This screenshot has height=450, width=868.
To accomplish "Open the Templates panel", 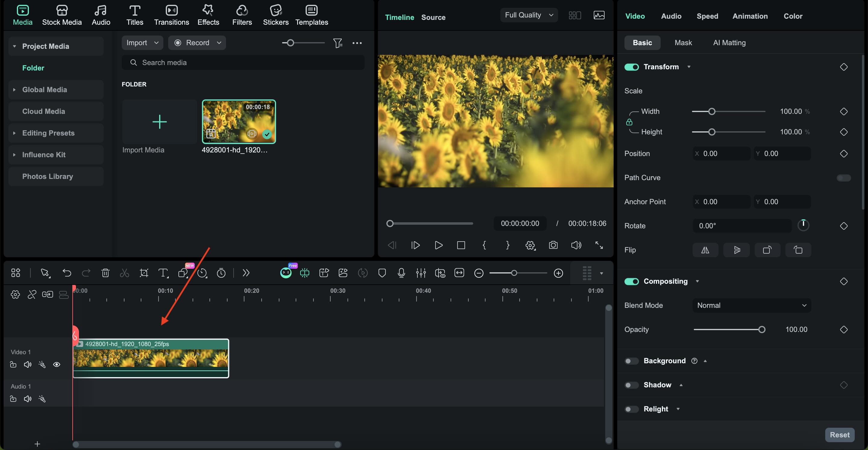I will tap(312, 15).
